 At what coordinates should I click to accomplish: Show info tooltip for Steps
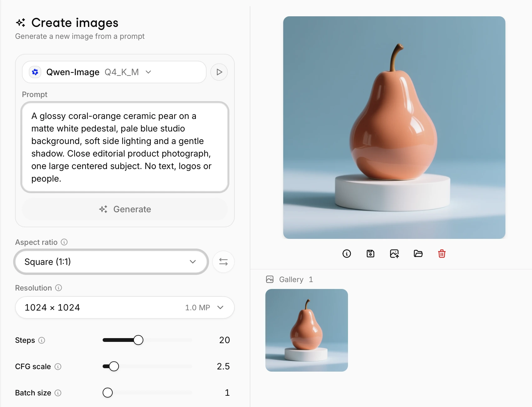pos(42,340)
